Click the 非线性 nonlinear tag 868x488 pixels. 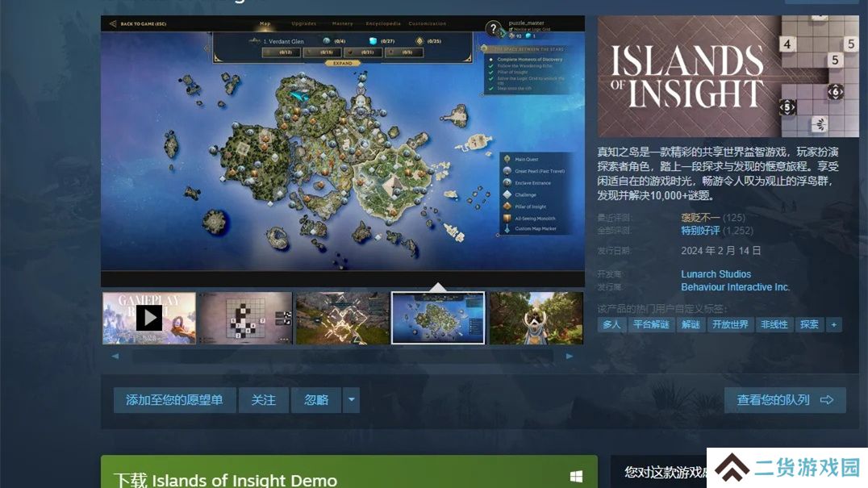coord(774,325)
